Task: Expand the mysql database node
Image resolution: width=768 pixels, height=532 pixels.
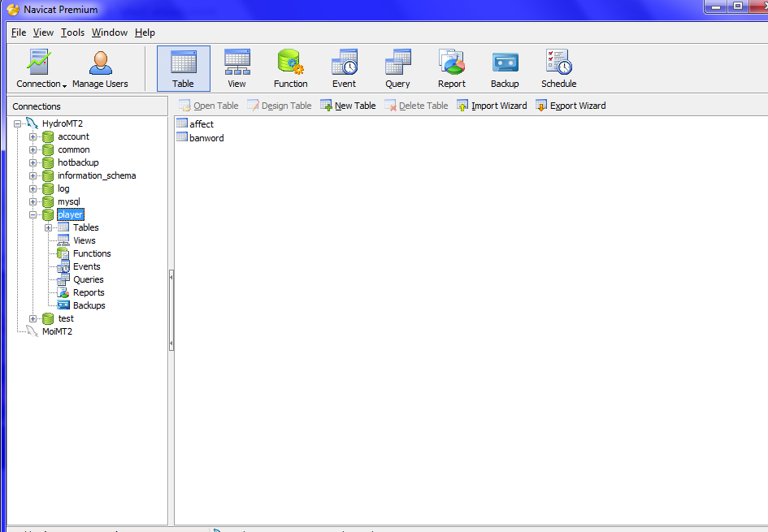Action: [x=33, y=201]
